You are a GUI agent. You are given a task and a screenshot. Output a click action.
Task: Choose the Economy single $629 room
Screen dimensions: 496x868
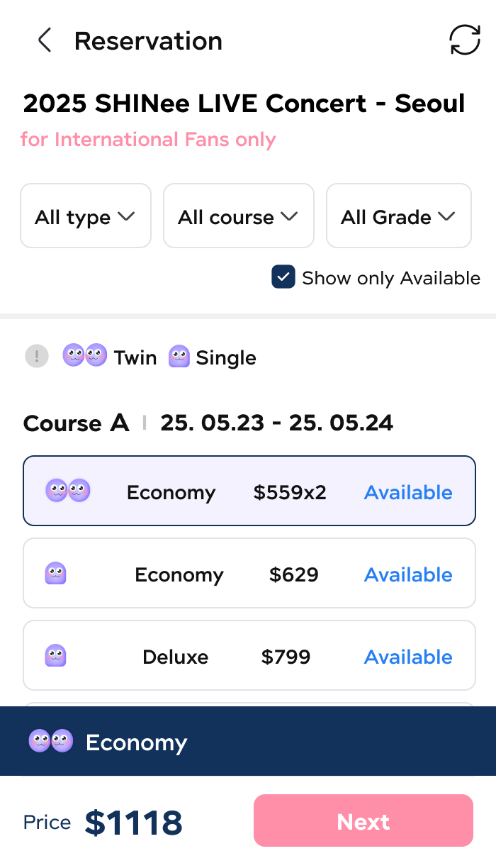[x=249, y=573]
